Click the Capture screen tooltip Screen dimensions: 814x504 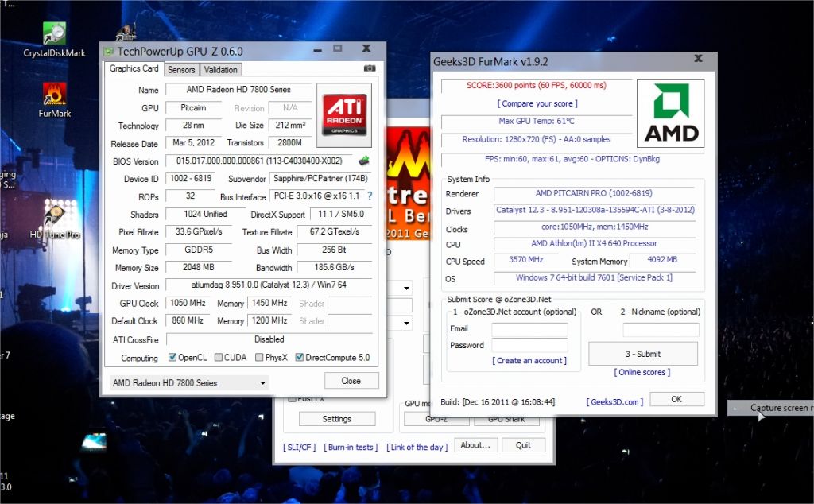click(770, 408)
